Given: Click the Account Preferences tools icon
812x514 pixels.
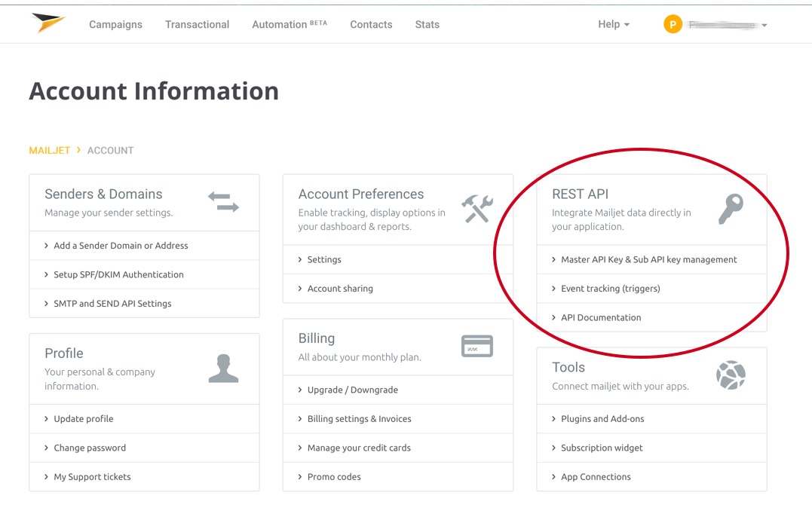Looking at the screenshot, I should tap(477, 209).
